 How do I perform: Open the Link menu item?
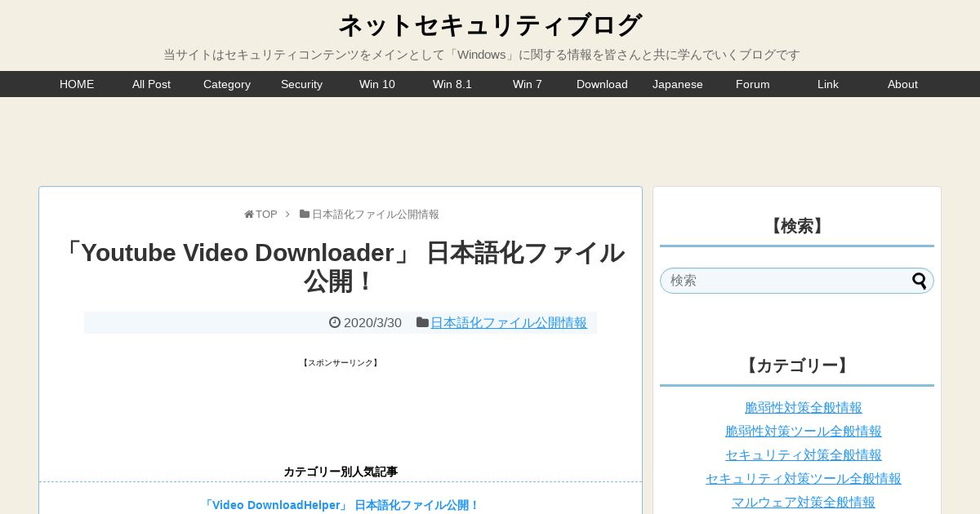(x=828, y=84)
